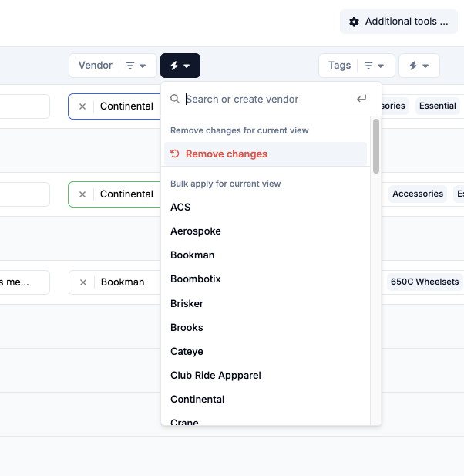Click the gear icon in Additional tools
The image size is (464, 476).
coord(354,22)
